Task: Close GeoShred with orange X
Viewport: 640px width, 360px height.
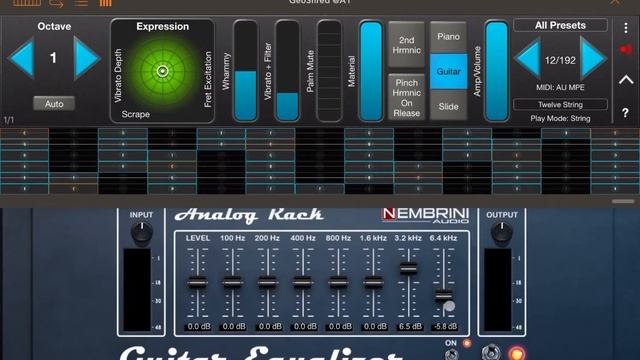Action: point(615,2)
